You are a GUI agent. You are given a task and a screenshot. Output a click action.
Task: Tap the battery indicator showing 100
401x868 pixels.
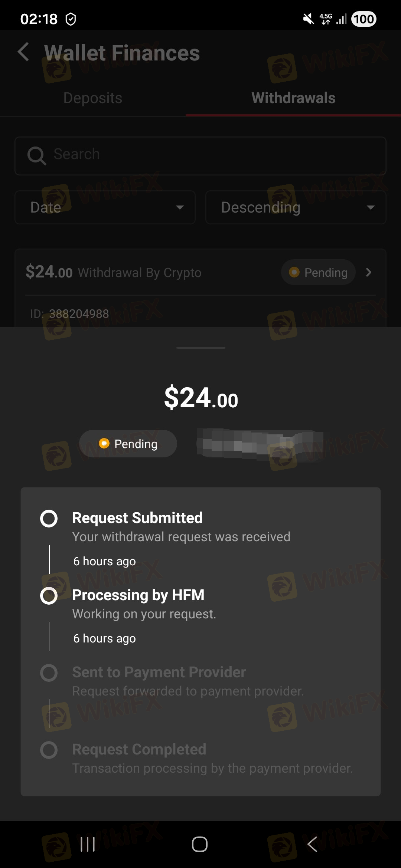(363, 19)
